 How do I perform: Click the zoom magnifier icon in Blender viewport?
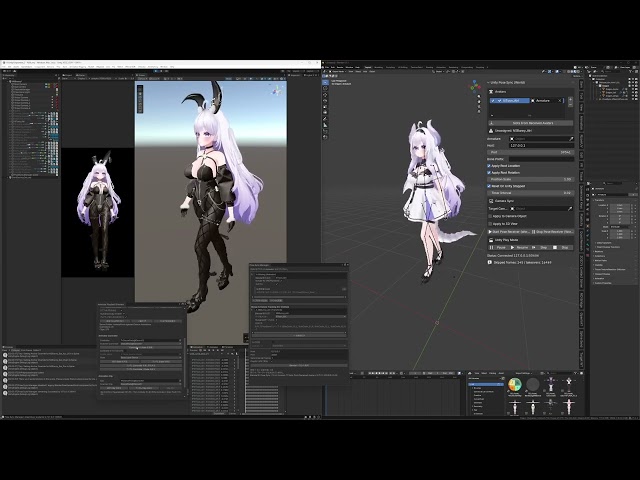point(479,97)
